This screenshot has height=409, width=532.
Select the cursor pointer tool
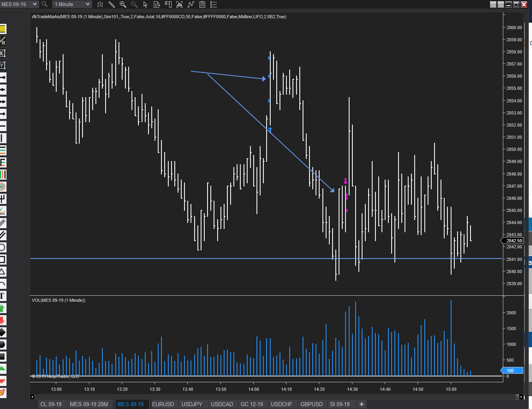pos(146,4)
